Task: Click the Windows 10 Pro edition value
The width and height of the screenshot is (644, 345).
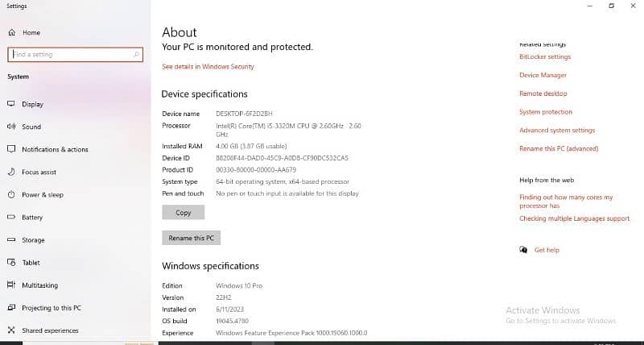Action: pos(239,286)
